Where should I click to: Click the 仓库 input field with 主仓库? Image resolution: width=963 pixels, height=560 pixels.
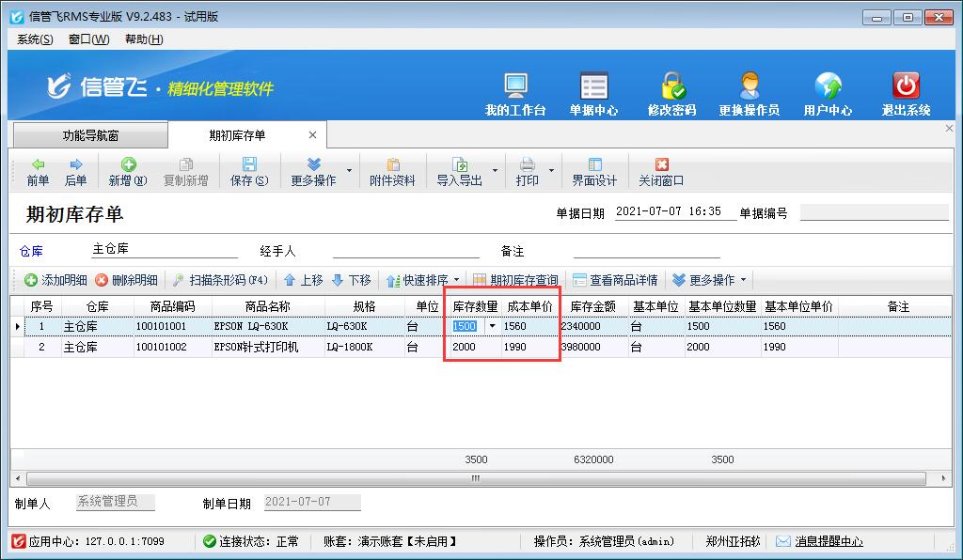[164, 251]
